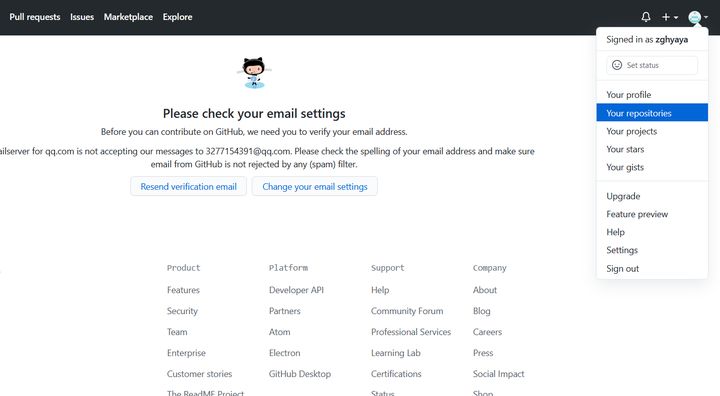This screenshot has height=396, width=720.
Task: Open Professional Services footer link
Action: tap(411, 332)
